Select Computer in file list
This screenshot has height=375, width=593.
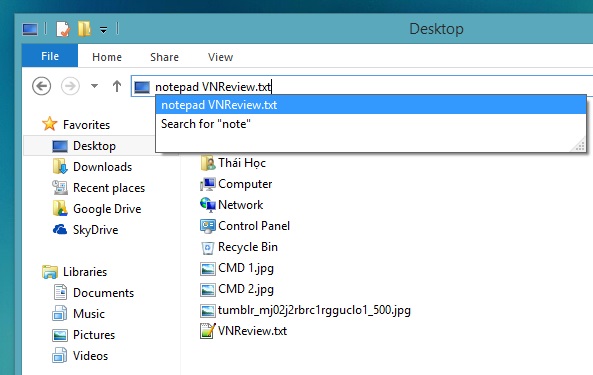(245, 184)
